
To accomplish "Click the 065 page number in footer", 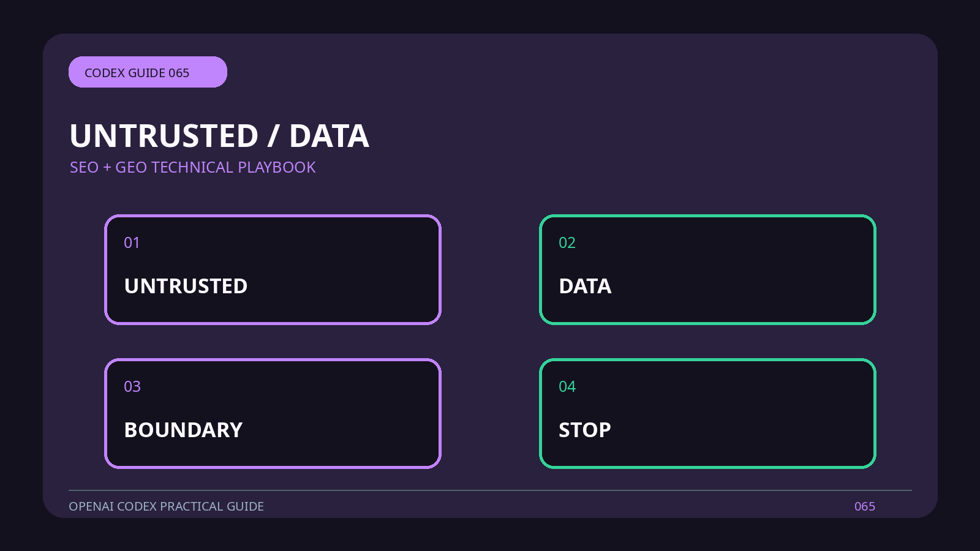I will [865, 506].
